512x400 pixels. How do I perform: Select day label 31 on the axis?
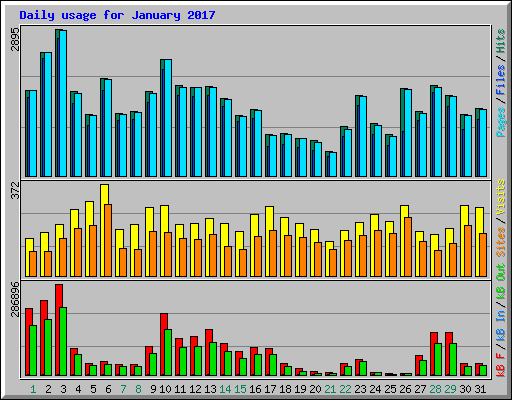(x=480, y=389)
